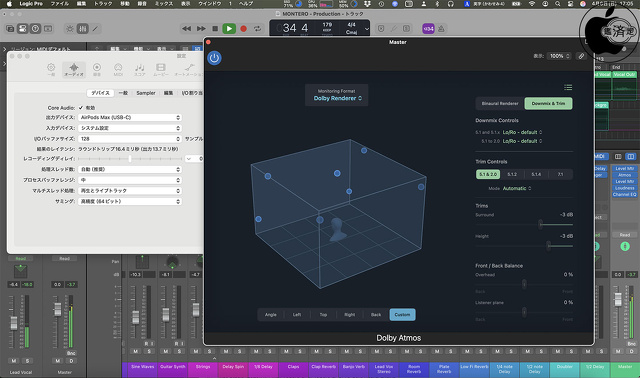Click the Rewind transport button

pyautogui.click(x=187, y=29)
